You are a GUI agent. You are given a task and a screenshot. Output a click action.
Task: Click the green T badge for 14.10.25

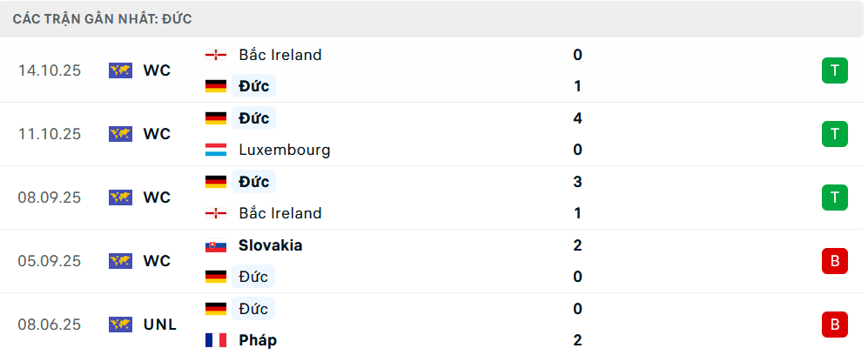click(834, 70)
